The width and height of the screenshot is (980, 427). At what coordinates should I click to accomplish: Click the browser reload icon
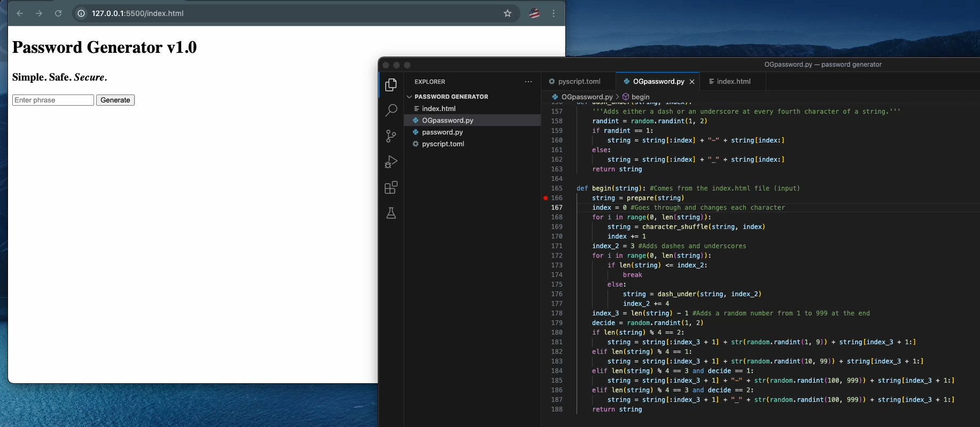tap(58, 13)
